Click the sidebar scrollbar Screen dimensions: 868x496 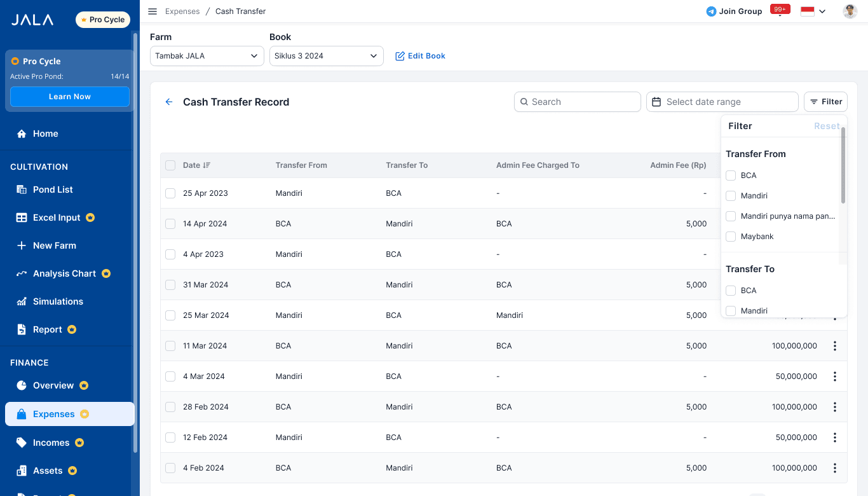click(x=135, y=242)
